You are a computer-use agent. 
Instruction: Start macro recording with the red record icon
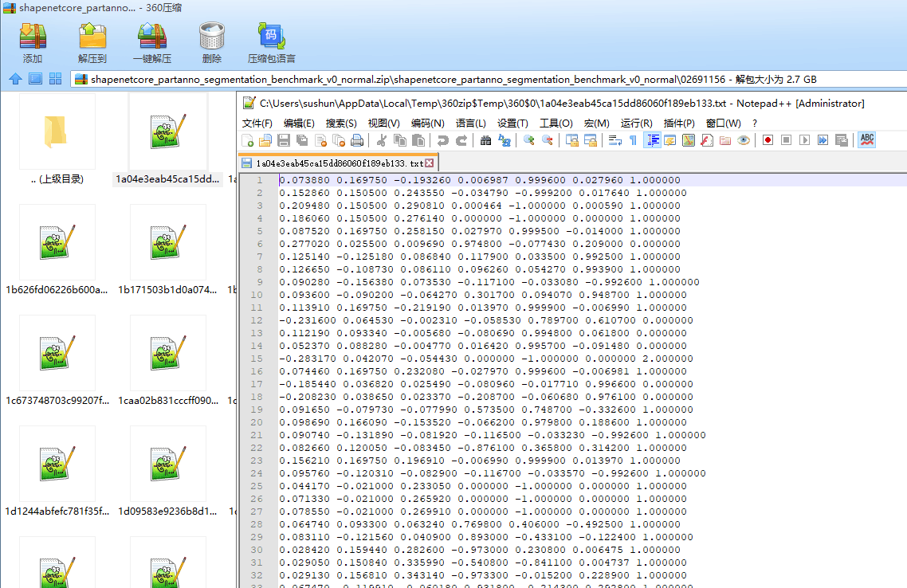pos(767,140)
